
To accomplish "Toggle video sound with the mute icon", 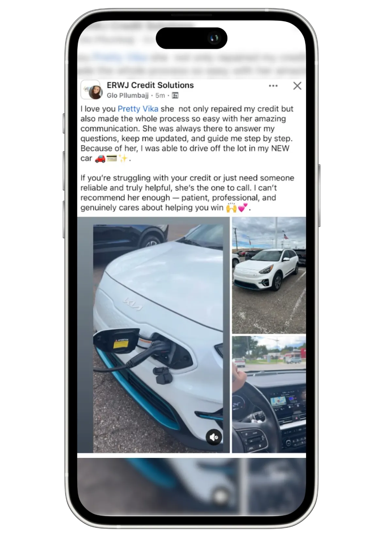I will [x=214, y=437].
